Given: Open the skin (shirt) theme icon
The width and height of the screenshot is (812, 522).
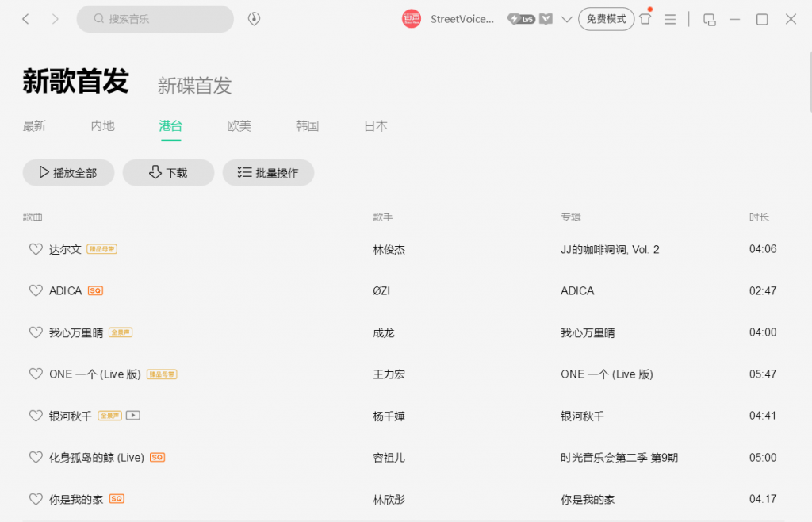Looking at the screenshot, I should [645, 19].
